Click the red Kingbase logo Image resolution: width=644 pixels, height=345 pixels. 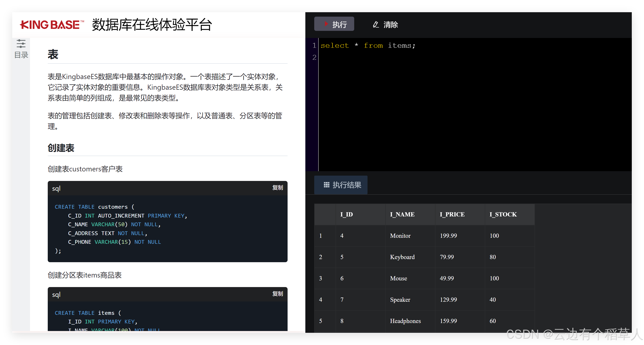tap(52, 25)
